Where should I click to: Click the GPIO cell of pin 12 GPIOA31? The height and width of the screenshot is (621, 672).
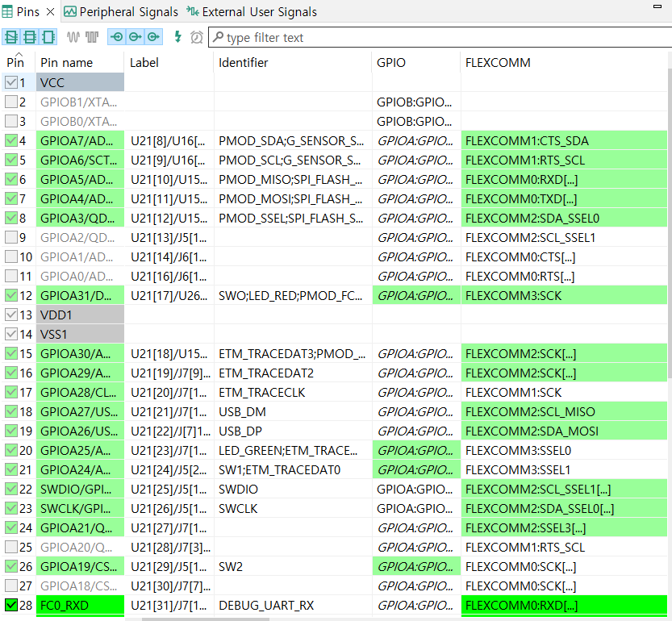(x=416, y=295)
